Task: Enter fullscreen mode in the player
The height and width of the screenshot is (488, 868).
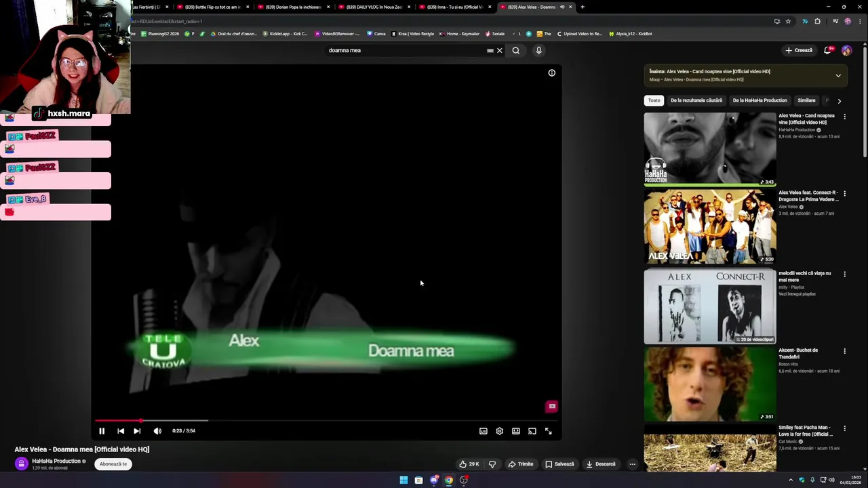Action: [x=549, y=431]
